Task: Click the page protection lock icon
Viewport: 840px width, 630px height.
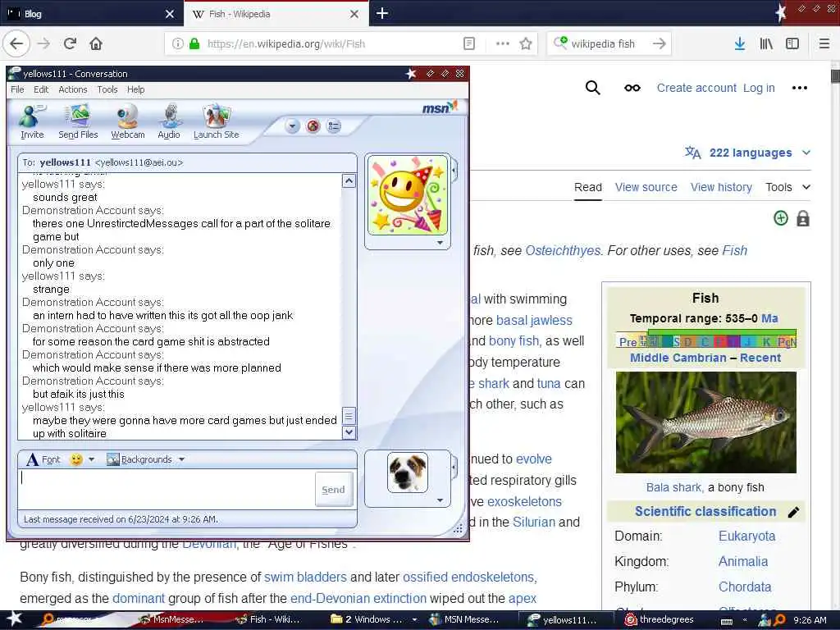Action: pyautogui.click(x=802, y=218)
